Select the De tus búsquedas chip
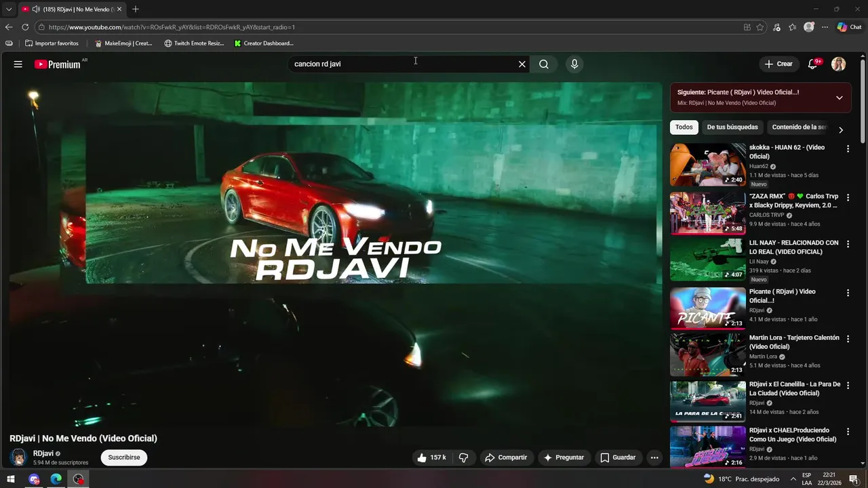Image resolution: width=868 pixels, height=488 pixels. 732,127
